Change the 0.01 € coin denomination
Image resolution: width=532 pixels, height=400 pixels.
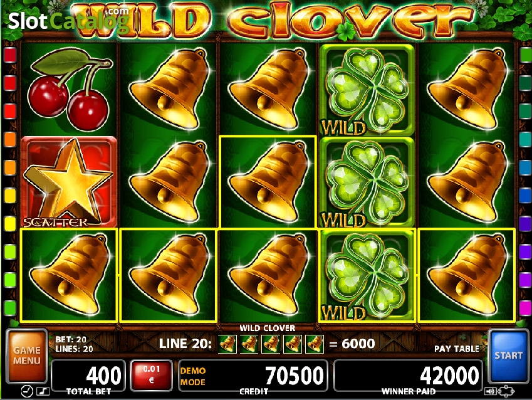coord(151,375)
